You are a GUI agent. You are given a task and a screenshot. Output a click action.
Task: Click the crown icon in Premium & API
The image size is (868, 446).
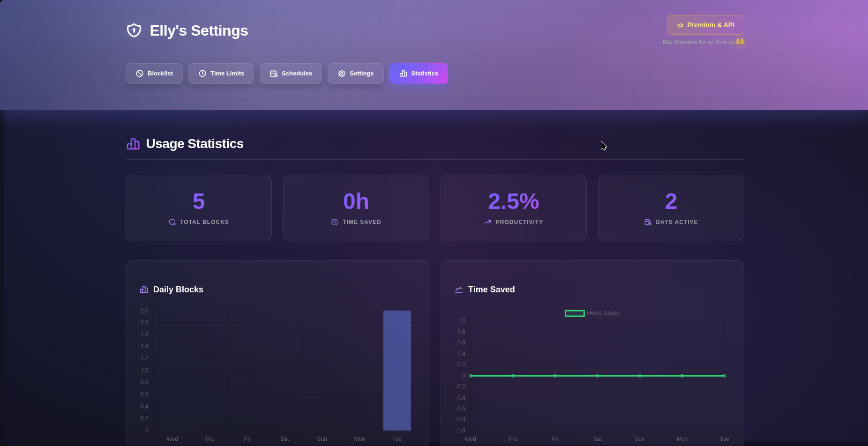click(x=680, y=25)
